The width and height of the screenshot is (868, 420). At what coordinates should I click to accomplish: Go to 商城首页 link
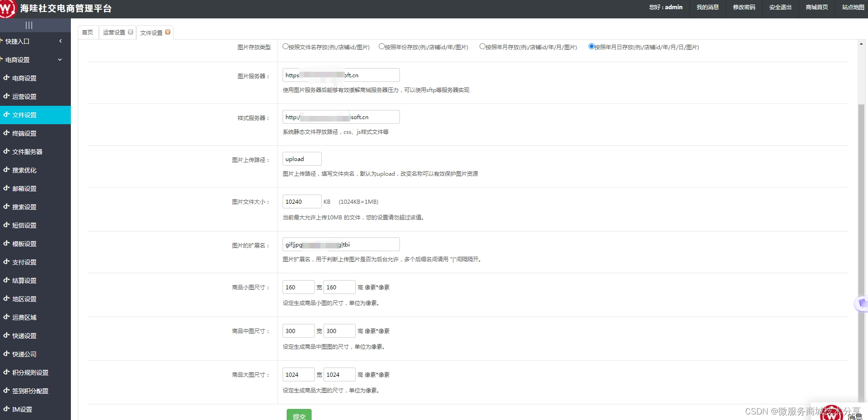[816, 7]
